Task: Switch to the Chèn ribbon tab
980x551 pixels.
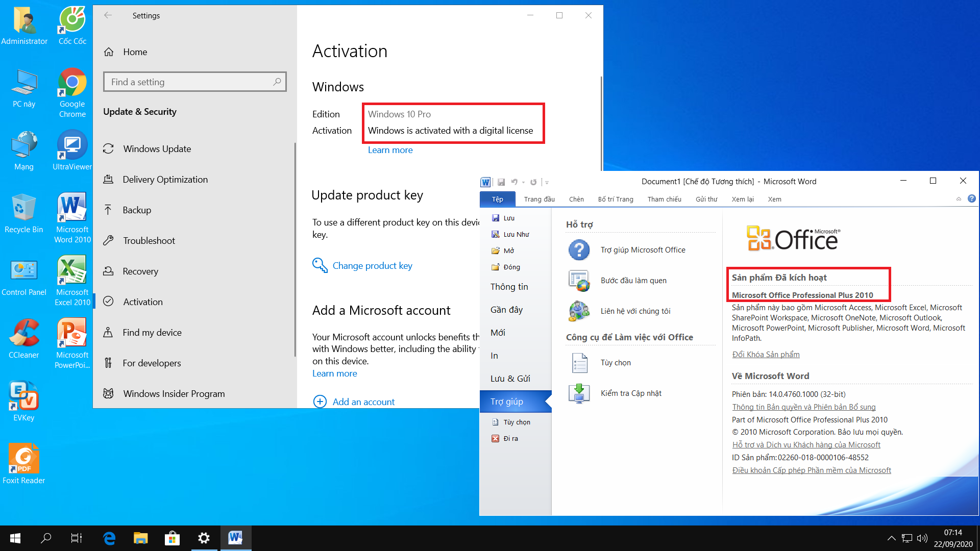Action: (576, 199)
